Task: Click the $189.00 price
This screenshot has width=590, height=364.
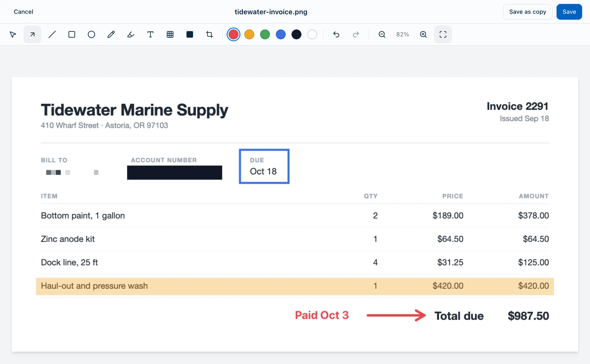Action: [x=448, y=216]
